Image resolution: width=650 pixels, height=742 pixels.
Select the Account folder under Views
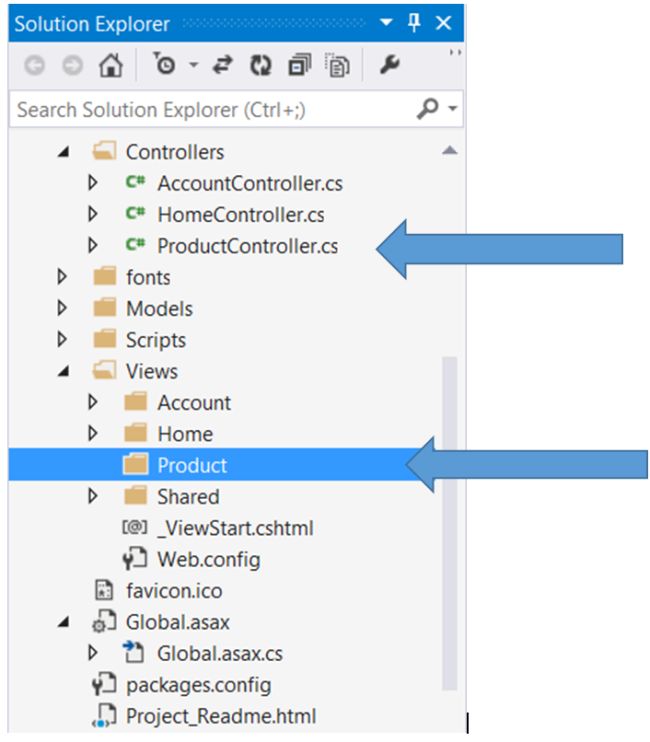point(194,403)
